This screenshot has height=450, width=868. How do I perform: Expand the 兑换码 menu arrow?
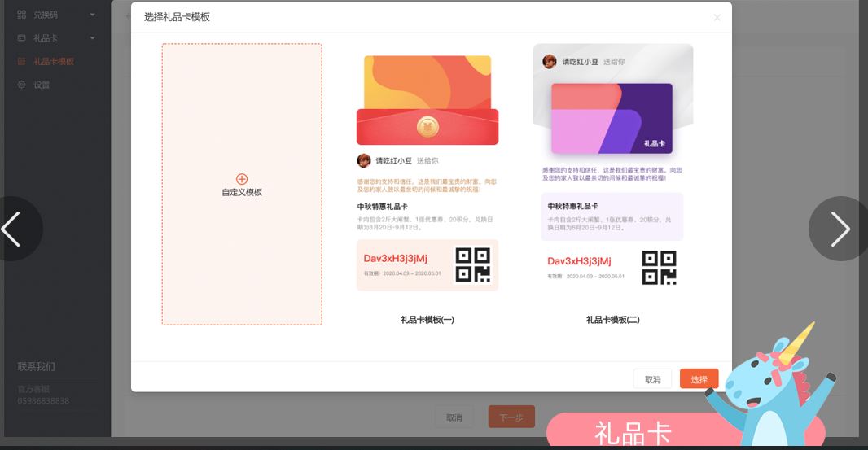click(x=92, y=15)
